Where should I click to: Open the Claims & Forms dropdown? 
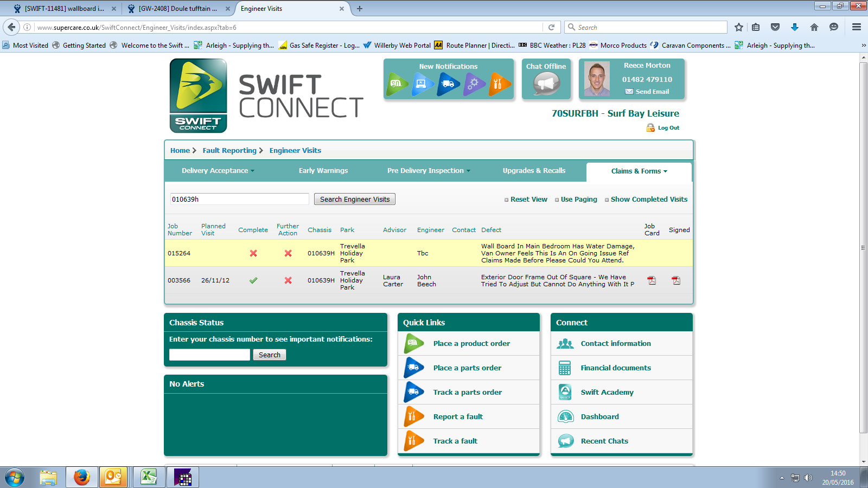point(639,171)
